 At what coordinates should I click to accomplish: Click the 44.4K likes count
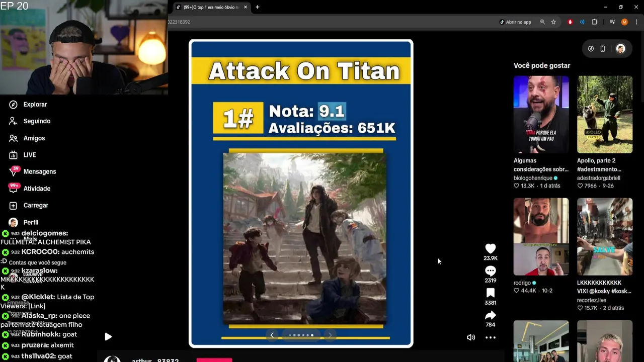[528, 291]
